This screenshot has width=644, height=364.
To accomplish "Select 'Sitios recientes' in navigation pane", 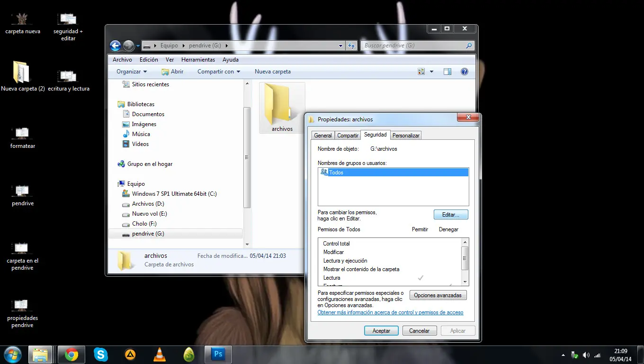I will (x=146, y=84).
